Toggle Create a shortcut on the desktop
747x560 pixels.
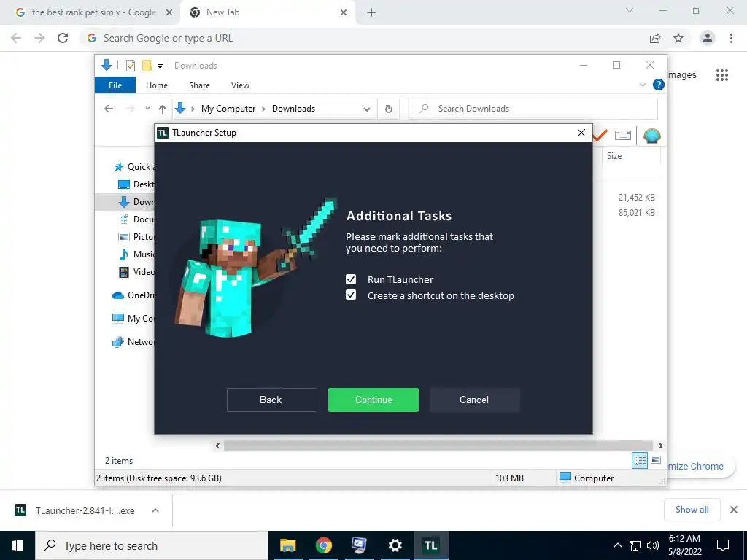click(x=351, y=295)
